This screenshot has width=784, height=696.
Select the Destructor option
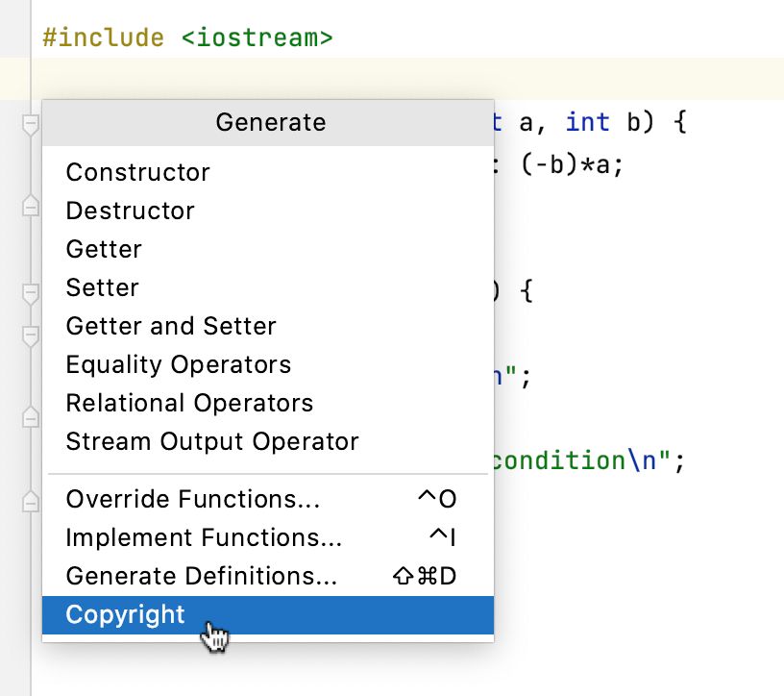pyautogui.click(x=130, y=211)
